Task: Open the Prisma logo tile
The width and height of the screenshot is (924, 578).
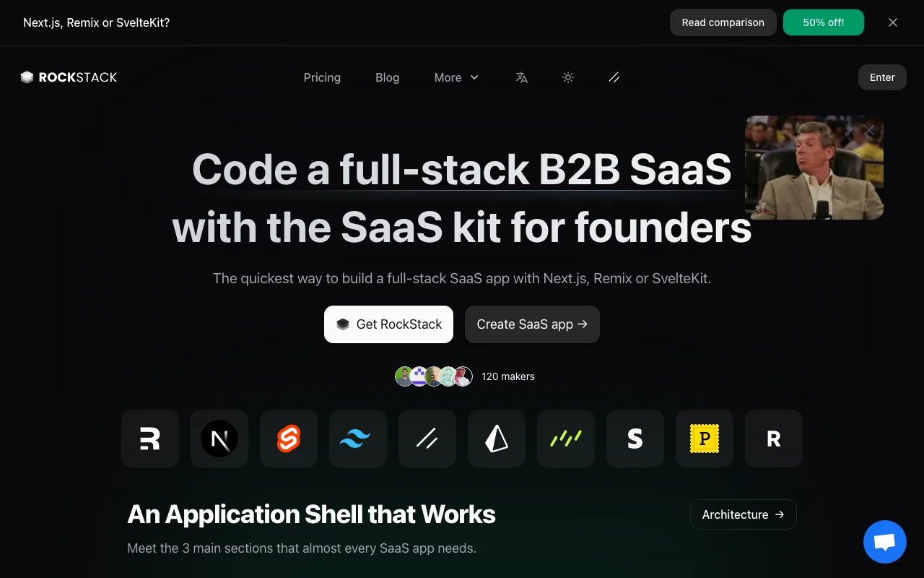Action: (x=497, y=439)
